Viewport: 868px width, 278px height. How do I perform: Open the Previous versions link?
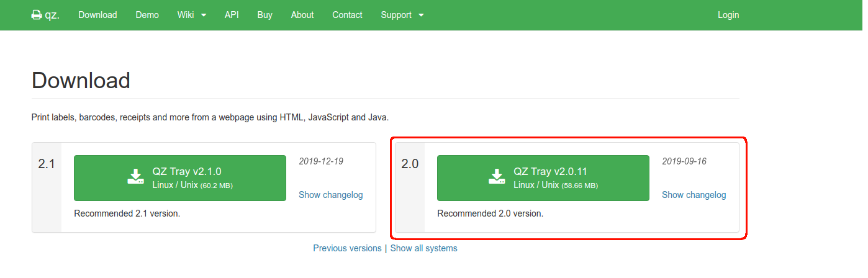pos(347,248)
